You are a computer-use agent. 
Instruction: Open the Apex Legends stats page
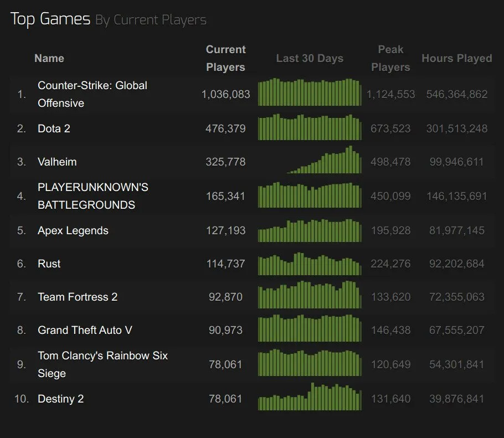click(73, 230)
